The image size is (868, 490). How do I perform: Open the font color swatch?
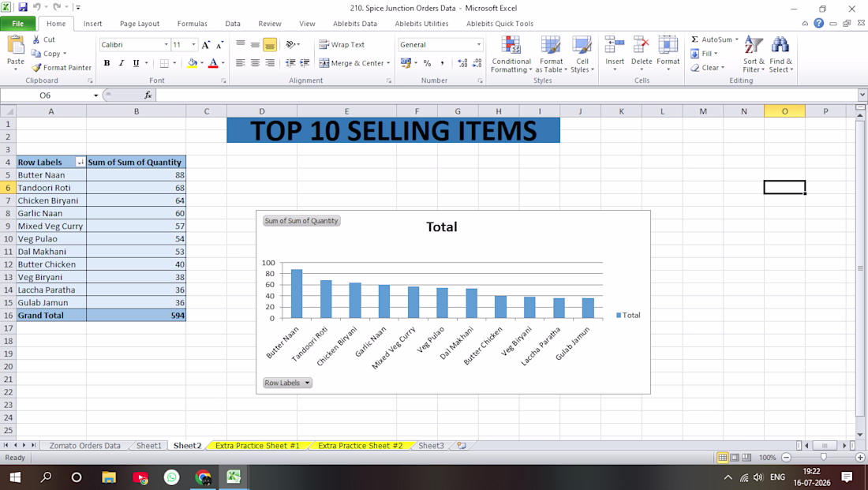(213, 63)
